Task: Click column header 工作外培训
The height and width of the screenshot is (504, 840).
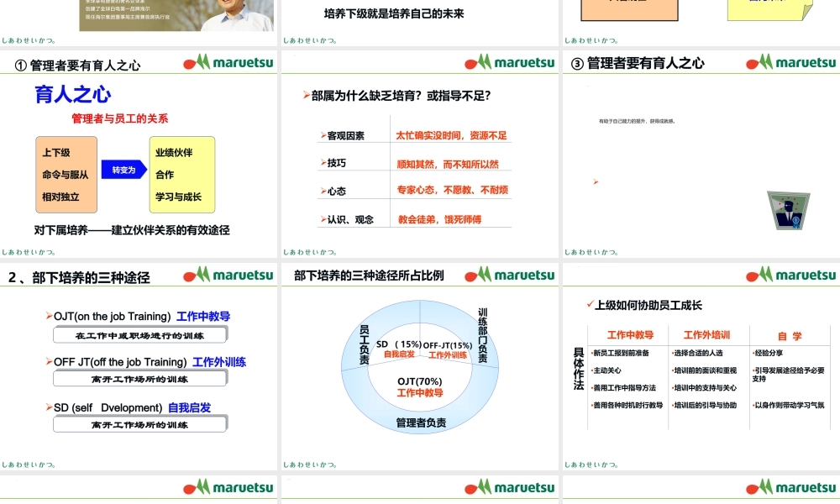Action: tap(706, 335)
